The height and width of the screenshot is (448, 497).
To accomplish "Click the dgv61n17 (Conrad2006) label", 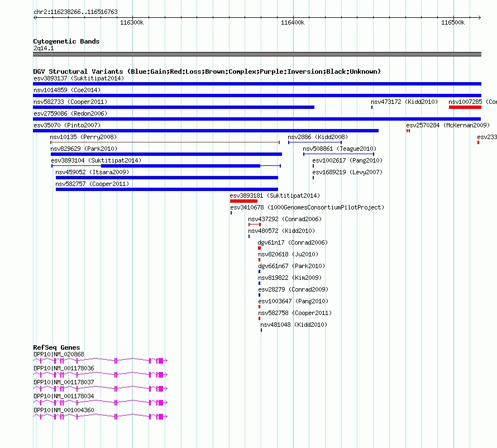I will click(x=293, y=242).
